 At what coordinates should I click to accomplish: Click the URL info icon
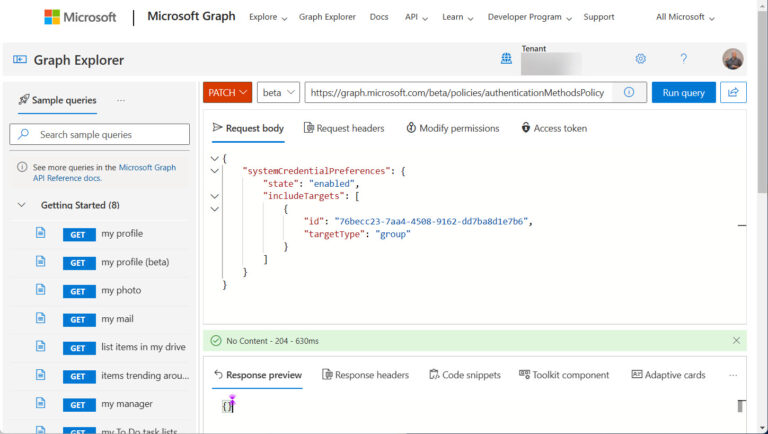(629, 92)
